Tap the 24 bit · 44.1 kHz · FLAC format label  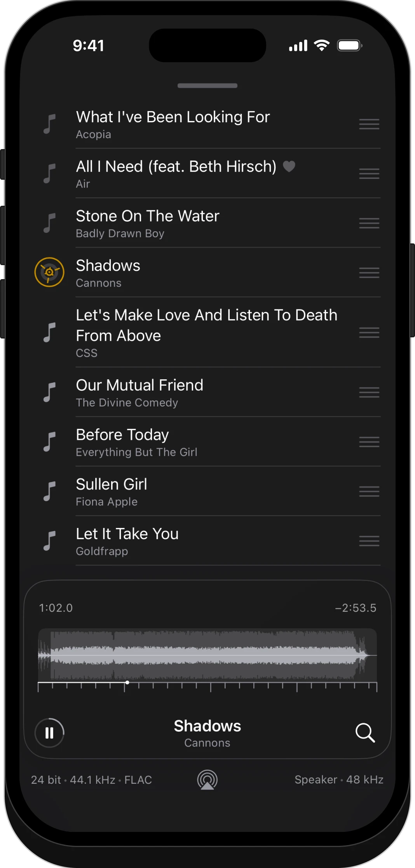click(91, 779)
